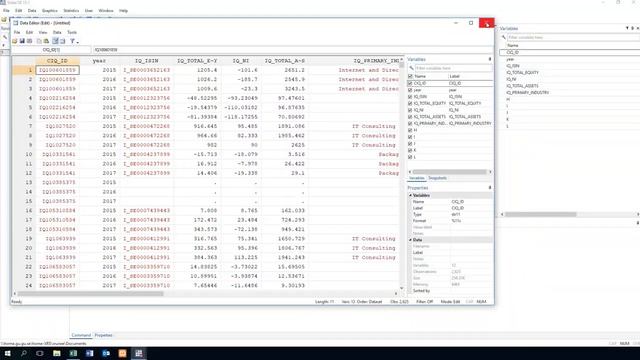Uncheck the IQ_TOTAL_ASSETS variable checkbox

tap(410, 117)
